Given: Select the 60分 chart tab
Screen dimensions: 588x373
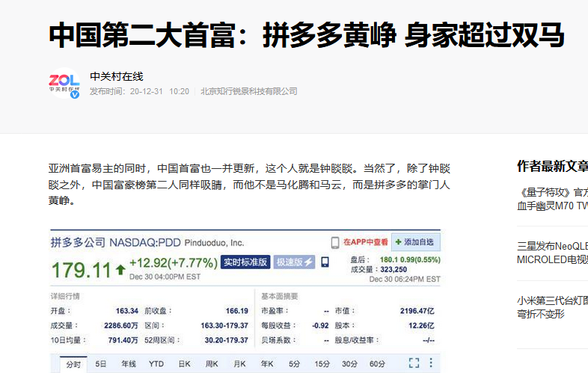Looking at the screenshot, I should click(x=377, y=364).
